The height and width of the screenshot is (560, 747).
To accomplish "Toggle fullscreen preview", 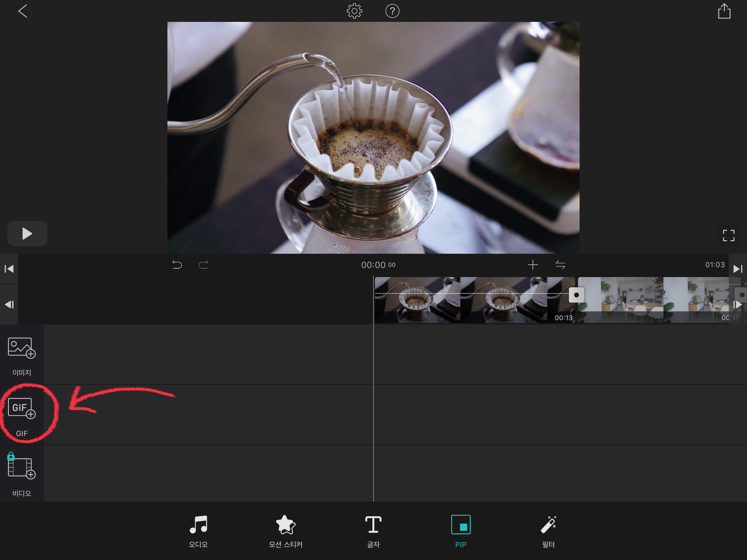I will click(x=728, y=236).
